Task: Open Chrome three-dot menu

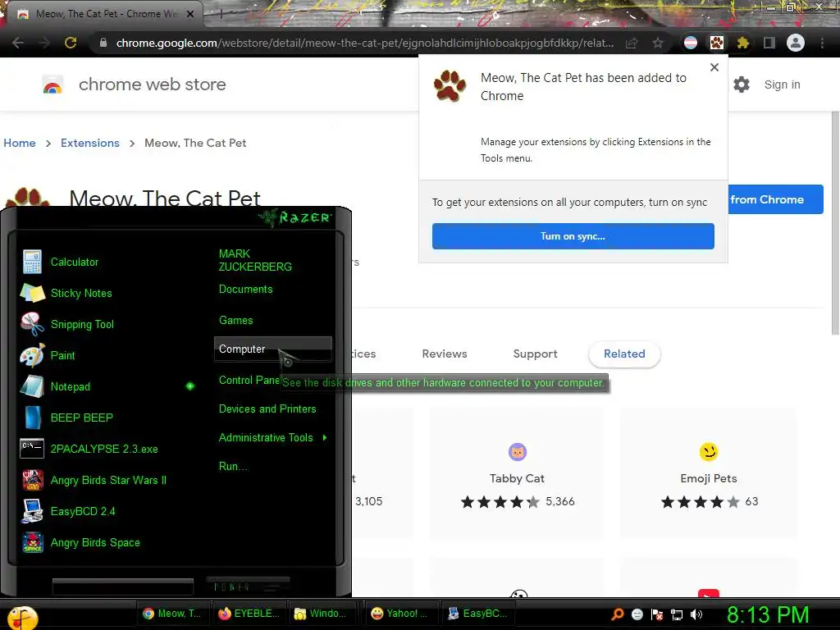Action: (822, 43)
